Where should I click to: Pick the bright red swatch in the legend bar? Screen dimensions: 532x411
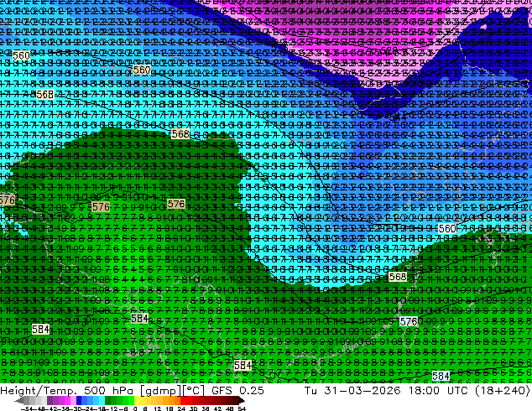click(x=183, y=400)
